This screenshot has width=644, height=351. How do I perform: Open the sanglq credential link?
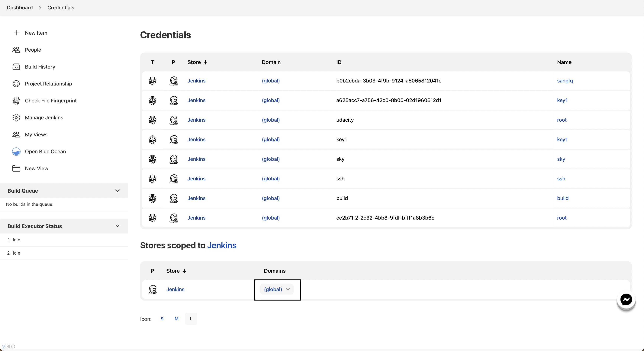click(565, 81)
